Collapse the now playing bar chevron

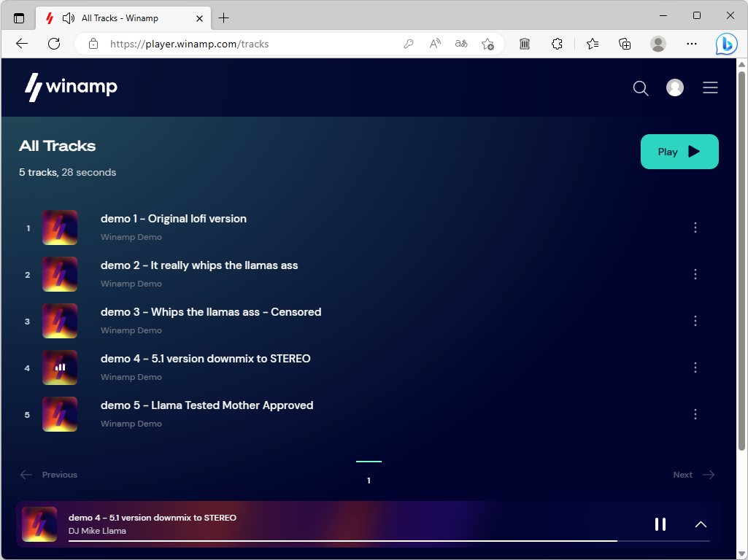click(701, 524)
